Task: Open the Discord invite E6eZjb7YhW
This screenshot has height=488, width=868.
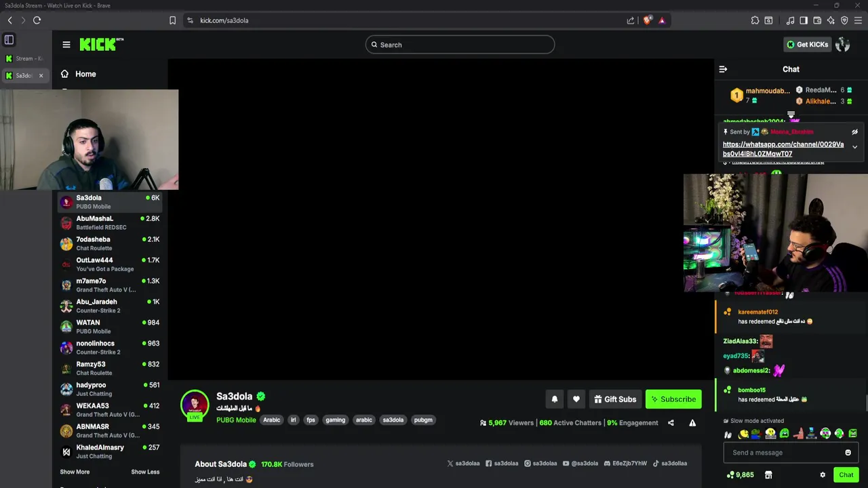Action: coord(625,464)
